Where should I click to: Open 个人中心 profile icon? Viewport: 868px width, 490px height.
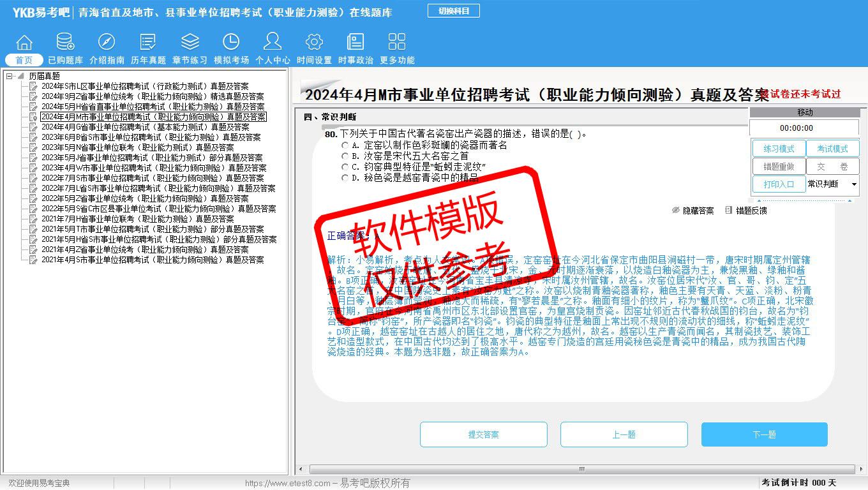[273, 43]
